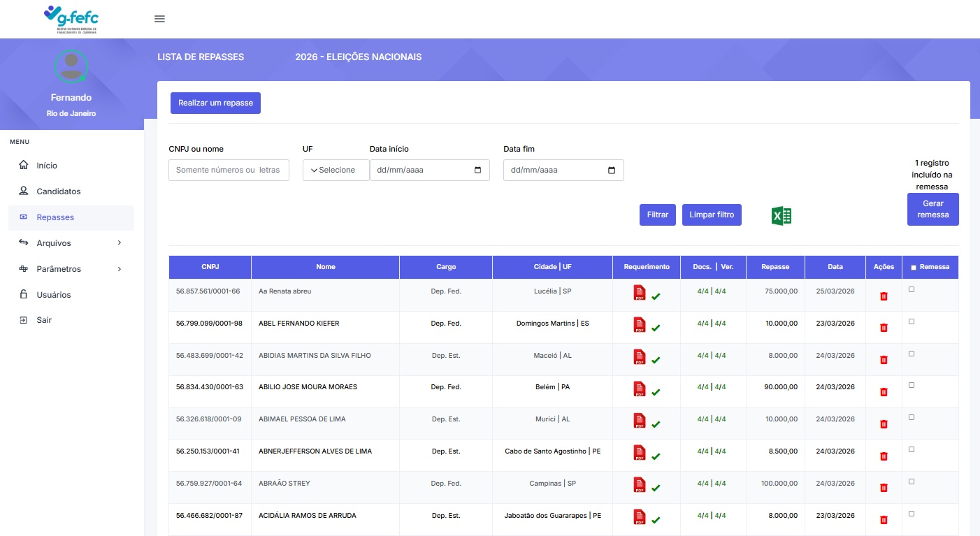Click the g-fefc logo
This screenshot has width=980, height=536.
[71, 19]
